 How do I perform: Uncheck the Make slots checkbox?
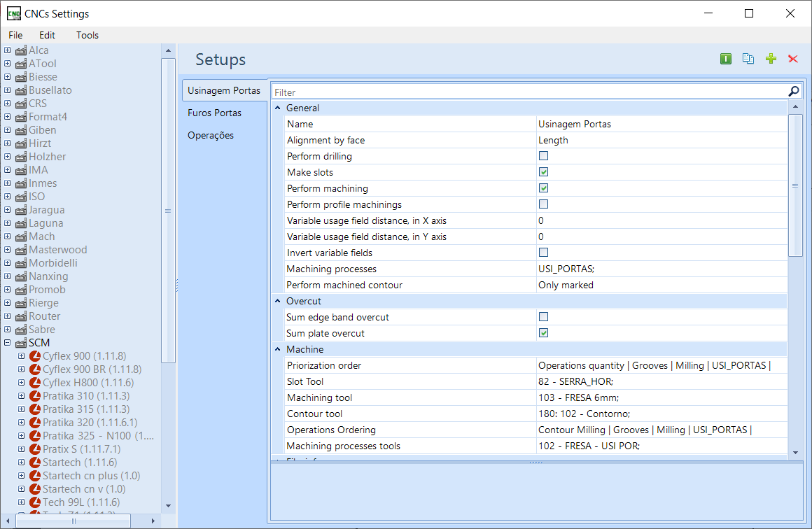tap(543, 172)
